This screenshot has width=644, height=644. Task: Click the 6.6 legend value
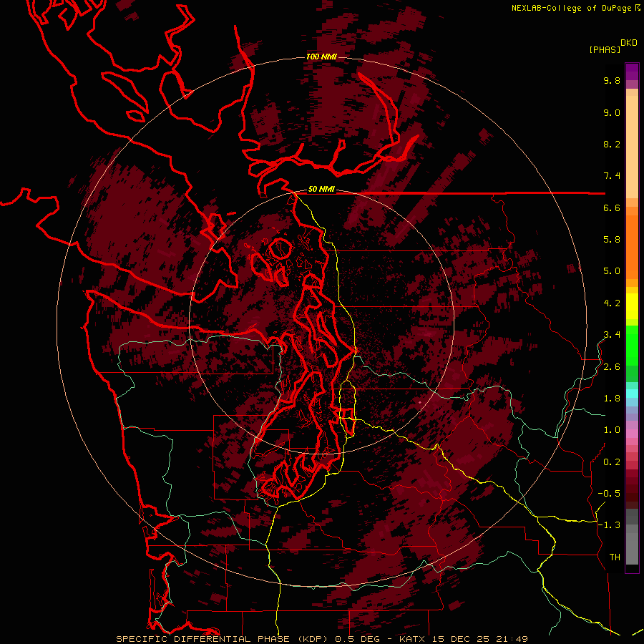pos(612,208)
